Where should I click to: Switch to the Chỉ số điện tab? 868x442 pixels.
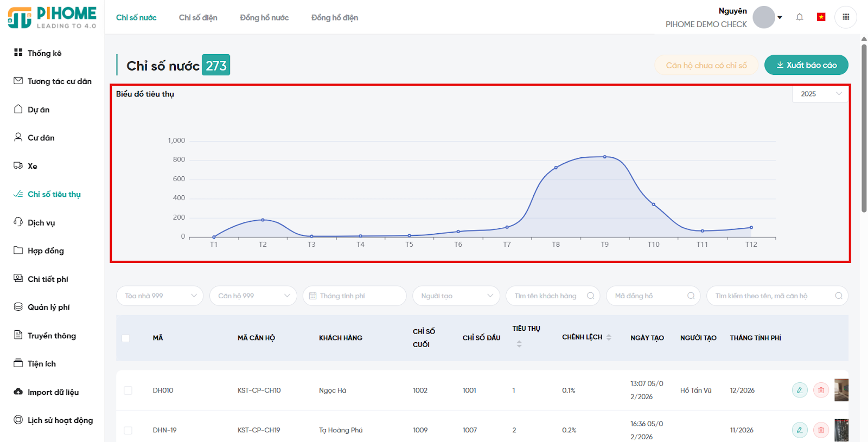[x=198, y=17]
